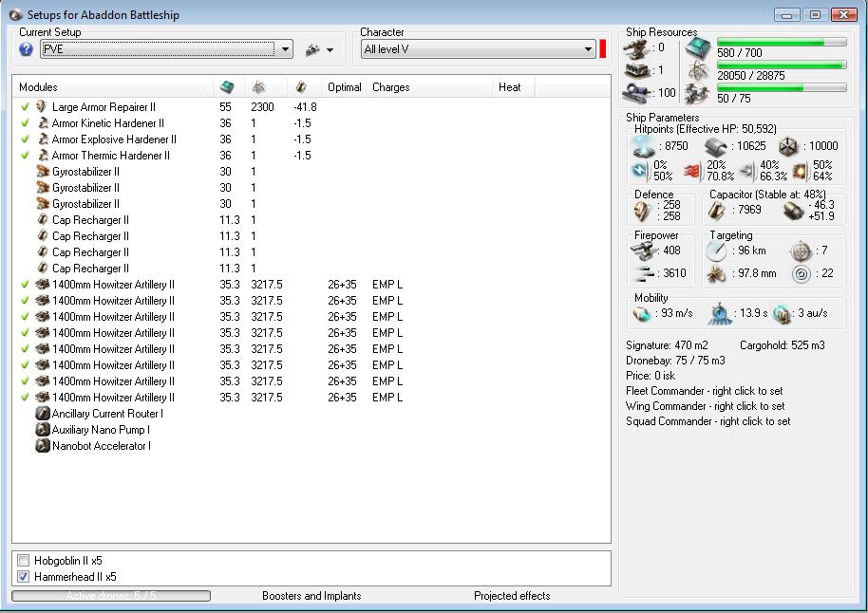Click the PVE setup name field
The width and height of the screenshot is (868, 613).
click(x=158, y=49)
